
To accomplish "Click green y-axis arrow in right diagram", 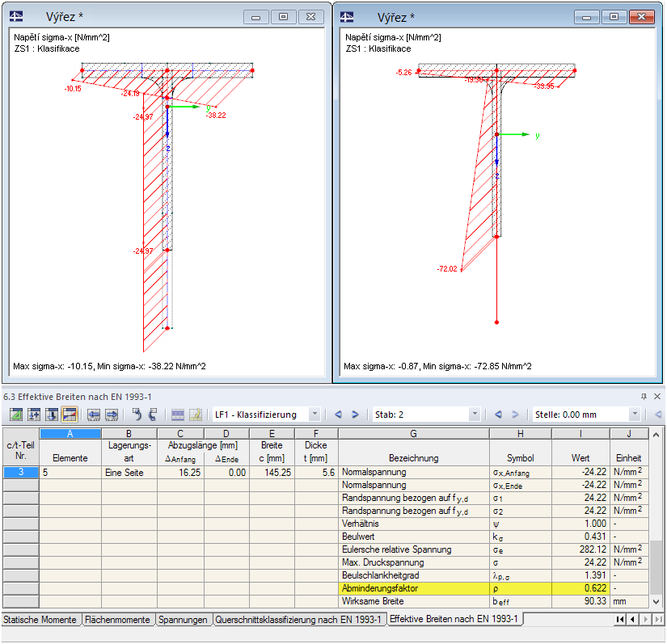I will click(514, 134).
